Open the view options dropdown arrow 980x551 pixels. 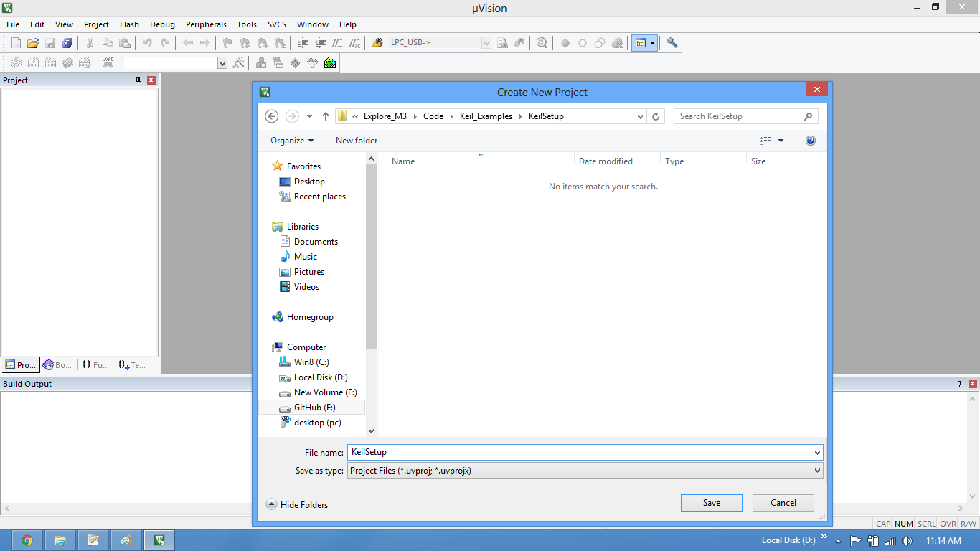(x=781, y=141)
